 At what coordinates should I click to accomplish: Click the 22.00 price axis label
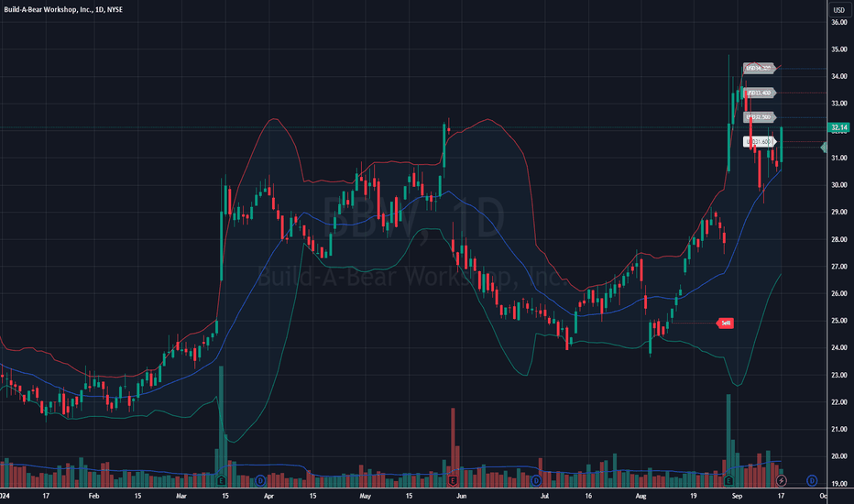point(838,402)
